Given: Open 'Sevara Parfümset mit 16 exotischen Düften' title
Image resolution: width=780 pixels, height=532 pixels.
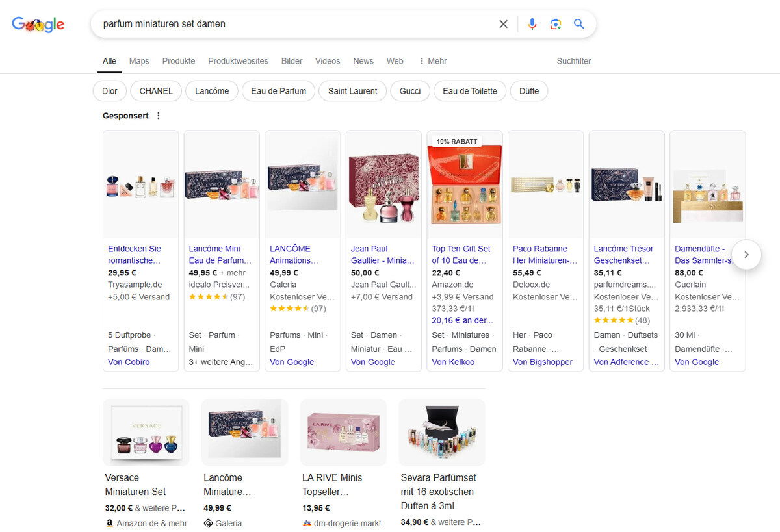Looking at the screenshot, I should coord(437,492).
